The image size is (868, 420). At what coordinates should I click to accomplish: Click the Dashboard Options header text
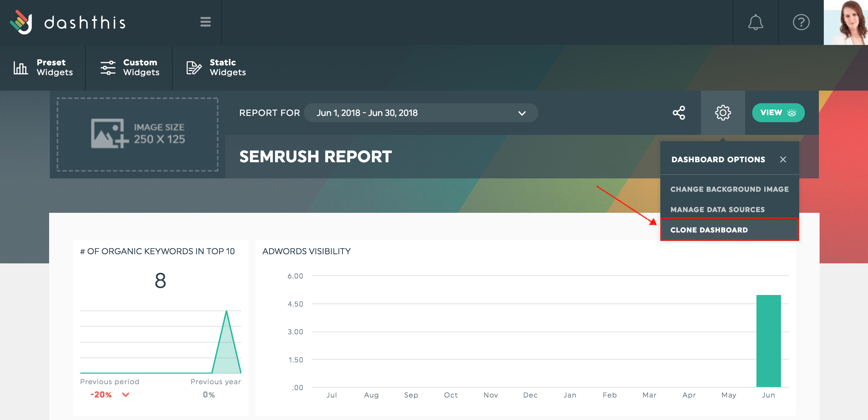pos(718,159)
